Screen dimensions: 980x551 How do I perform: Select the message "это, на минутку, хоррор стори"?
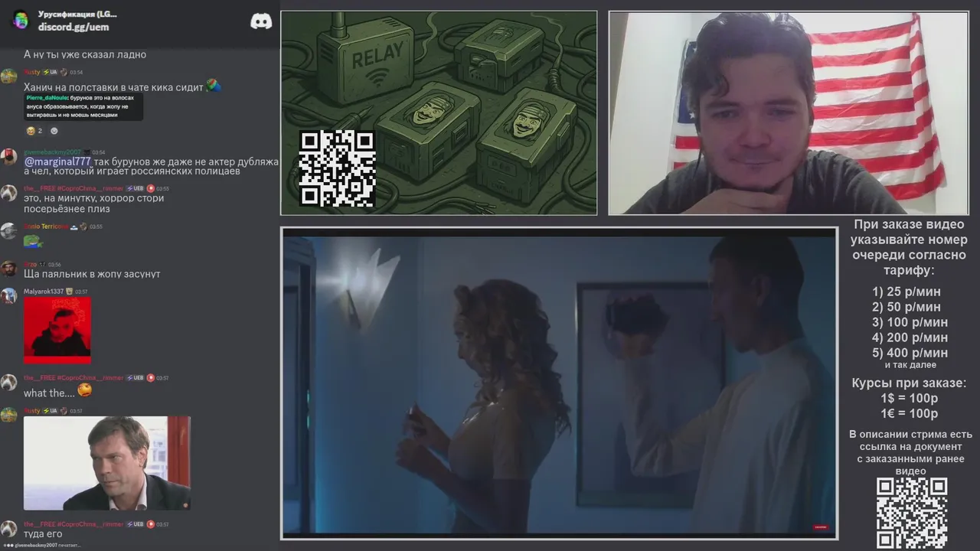[x=93, y=198]
